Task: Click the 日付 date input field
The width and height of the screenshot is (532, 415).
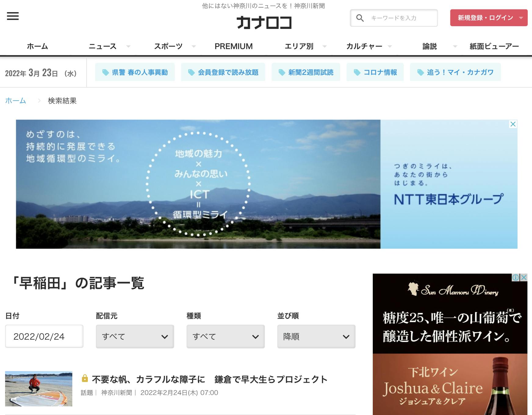Action: point(44,336)
